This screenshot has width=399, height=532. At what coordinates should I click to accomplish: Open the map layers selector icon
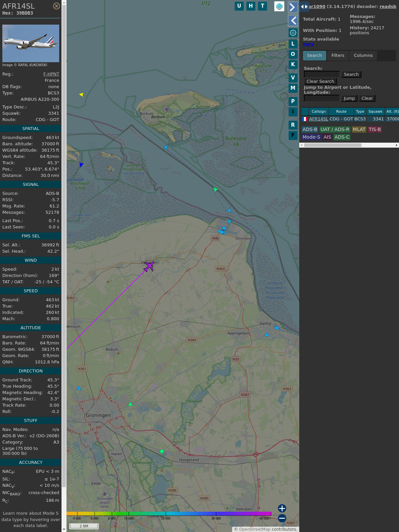coord(279,6)
